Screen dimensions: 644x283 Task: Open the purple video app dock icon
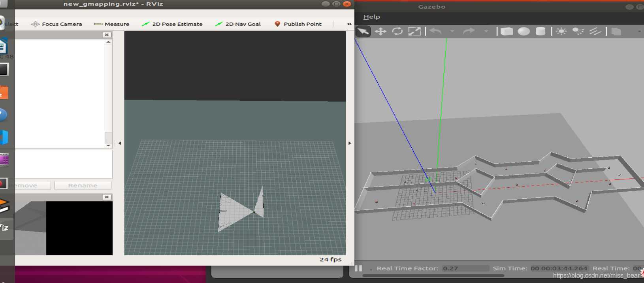4,160
